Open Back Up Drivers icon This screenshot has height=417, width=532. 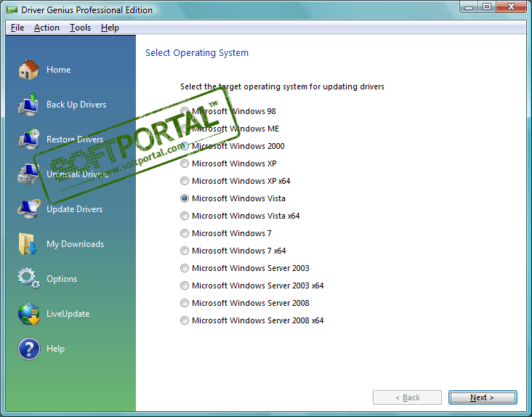[29, 105]
